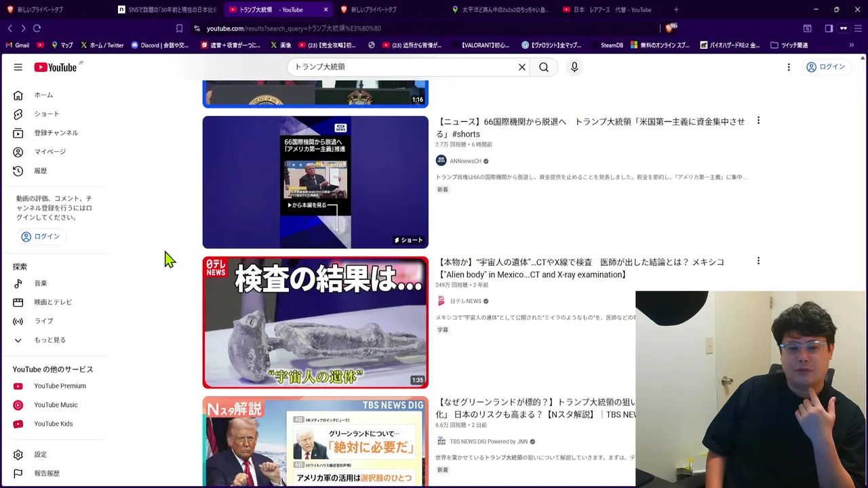Open the TBS NEWS DIG Powered by JNN channel
Screen dimensions: 868x488
488,442
